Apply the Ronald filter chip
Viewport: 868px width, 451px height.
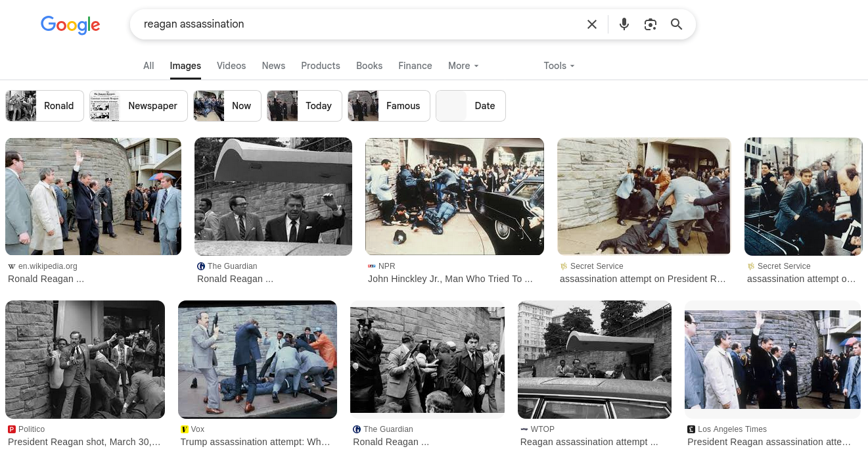coord(45,106)
